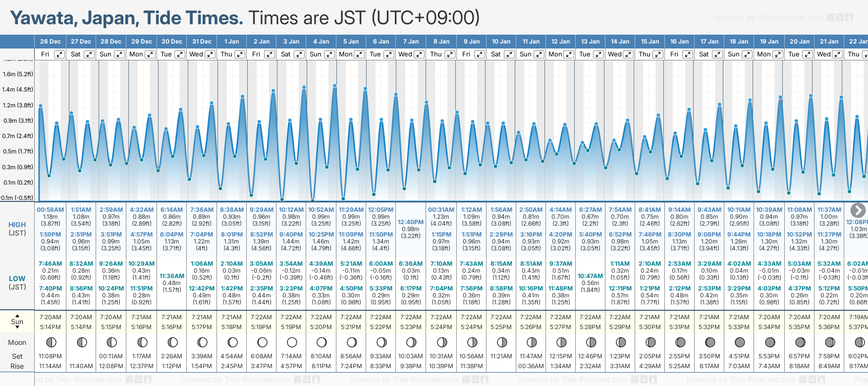868x386 pixels.
Task: Open enlarged view for Mon 5 Jan
Action: coord(359,54)
